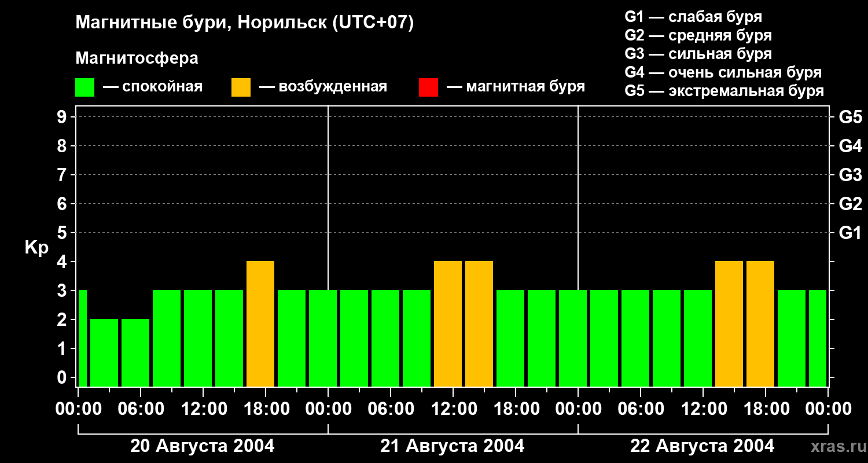Click the red "магнитная буря" legend swatch
The image size is (868, 463).
(428, 87)
